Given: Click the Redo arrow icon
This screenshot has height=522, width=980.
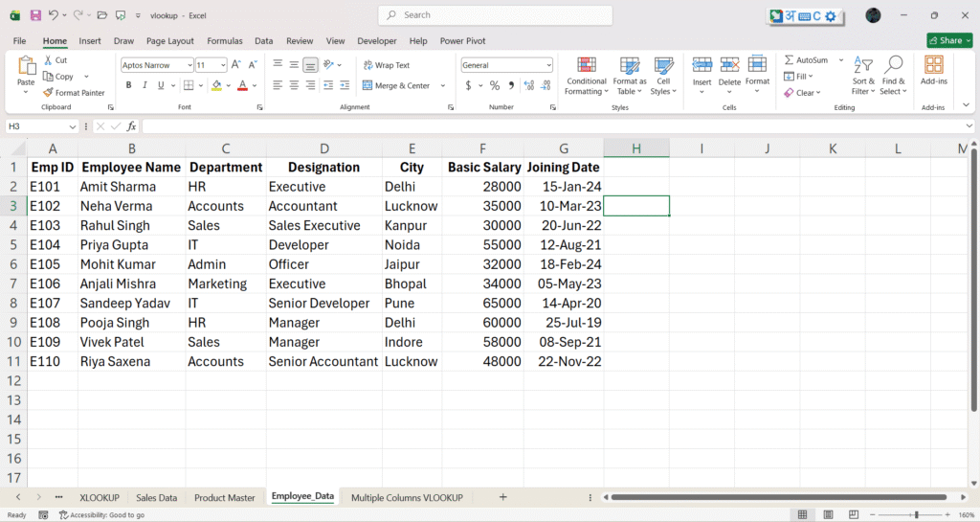Looking at the screenshot, I should tap(78, 15).
